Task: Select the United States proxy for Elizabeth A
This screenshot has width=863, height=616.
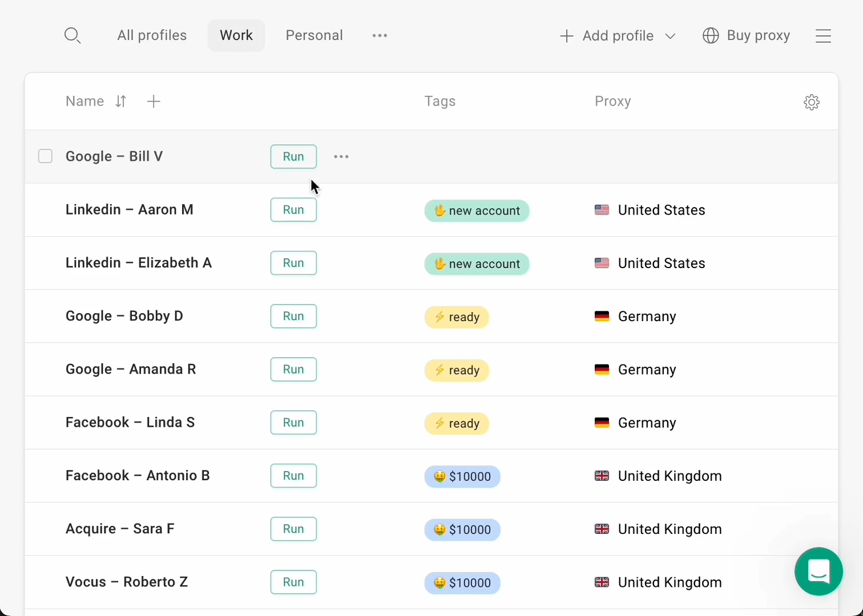Action: (650, 263)
